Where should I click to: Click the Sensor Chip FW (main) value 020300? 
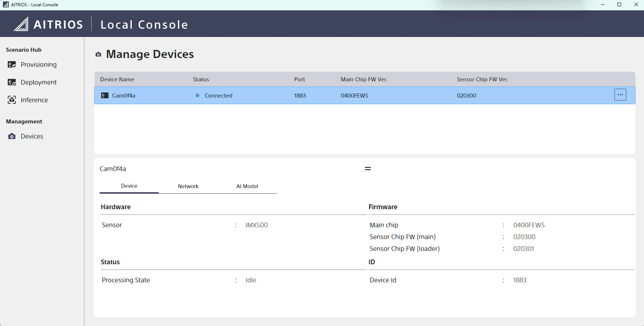[524, 237]
